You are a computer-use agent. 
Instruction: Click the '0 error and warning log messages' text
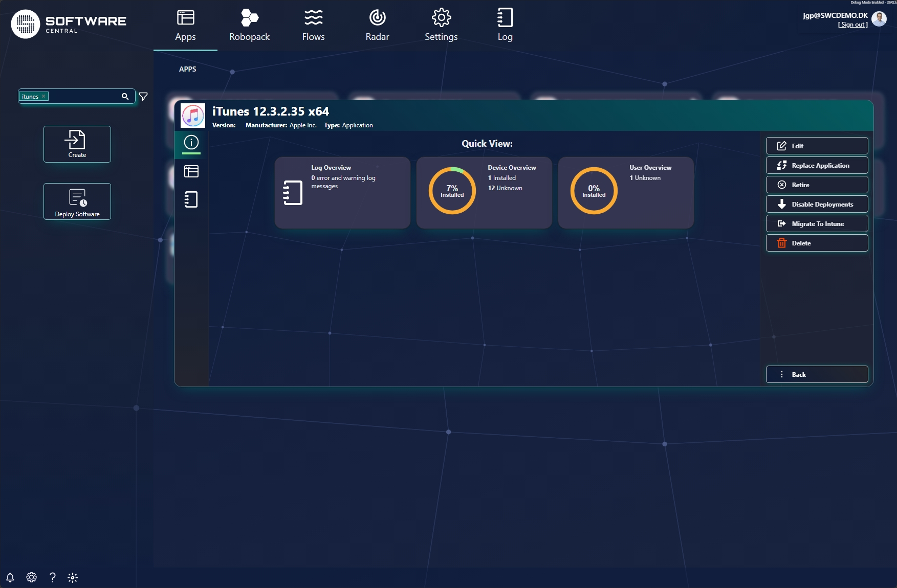coord(343,182)
